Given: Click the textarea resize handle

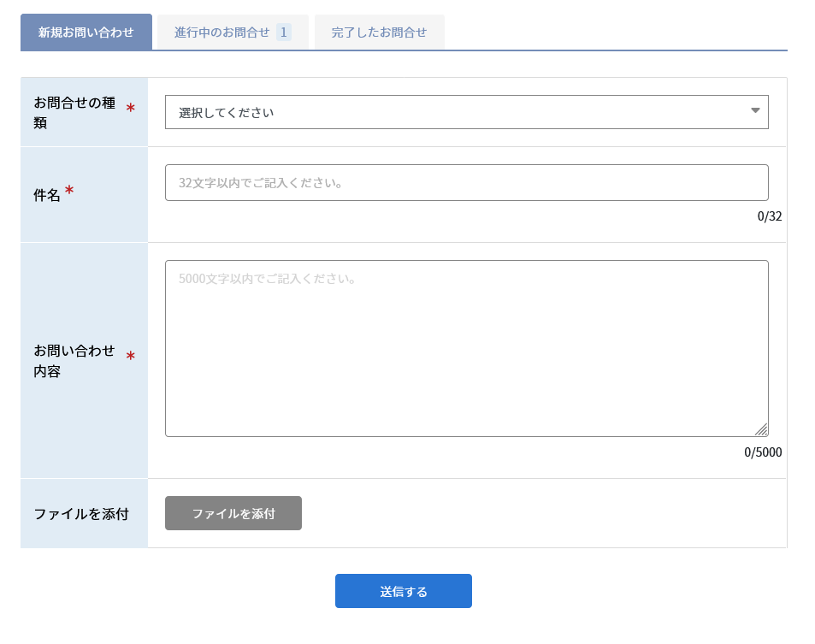Looking at the screenshot, I should coord(761,429).
